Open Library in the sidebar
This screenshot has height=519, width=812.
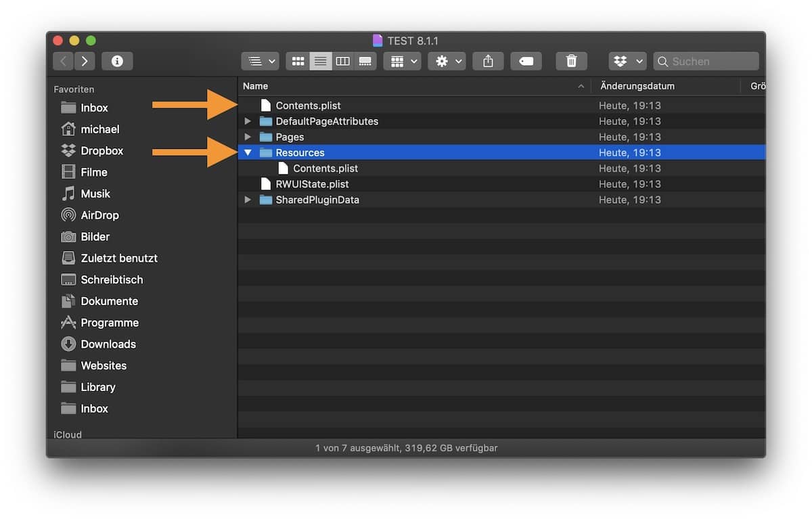tap(88, 387)
